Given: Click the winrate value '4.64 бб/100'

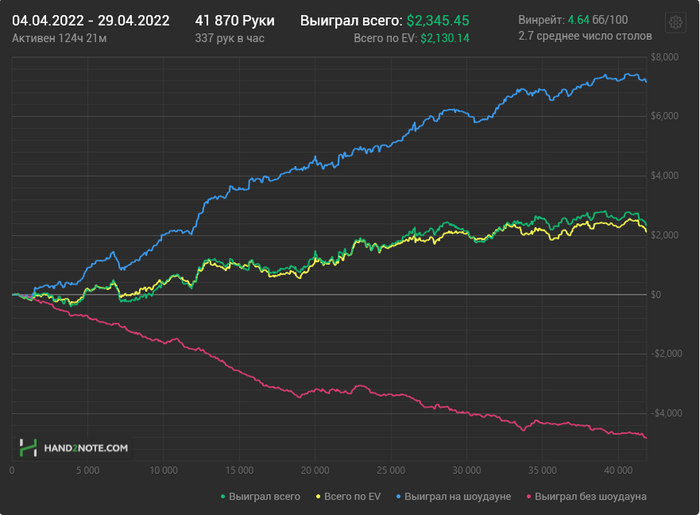Looking at the screenshot, I should point(598,20).
